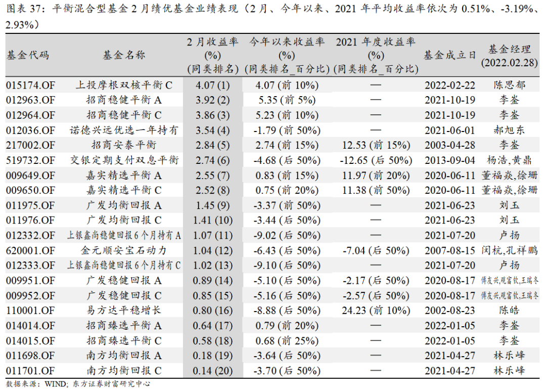
Task: Click inception date 2013-09-04
Action: [449, 160]
